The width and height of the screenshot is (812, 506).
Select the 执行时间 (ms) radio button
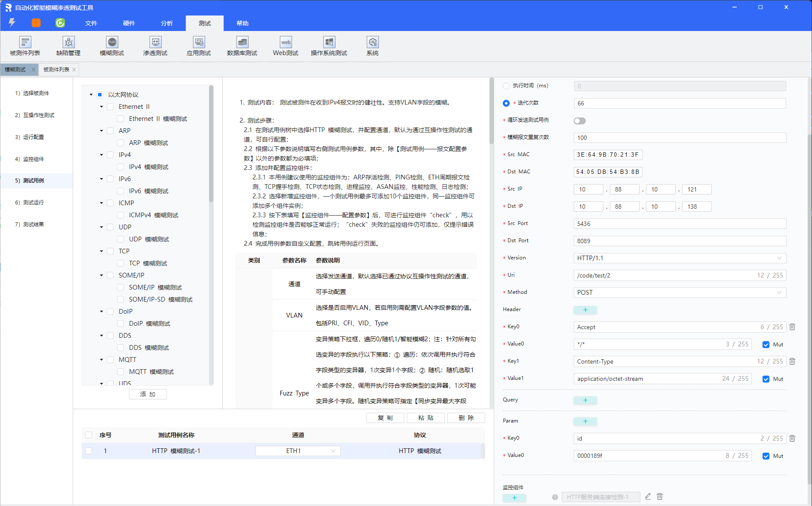(506, 86)
